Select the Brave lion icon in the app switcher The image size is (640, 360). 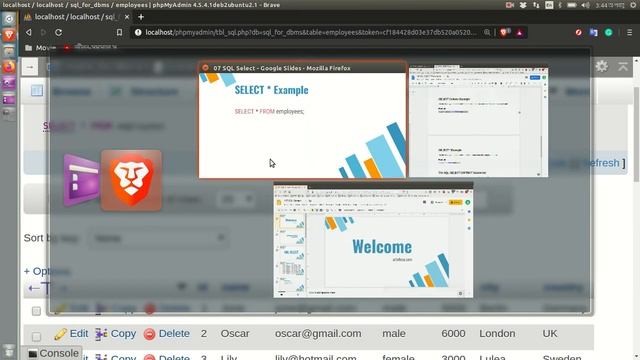pos(131,180)
